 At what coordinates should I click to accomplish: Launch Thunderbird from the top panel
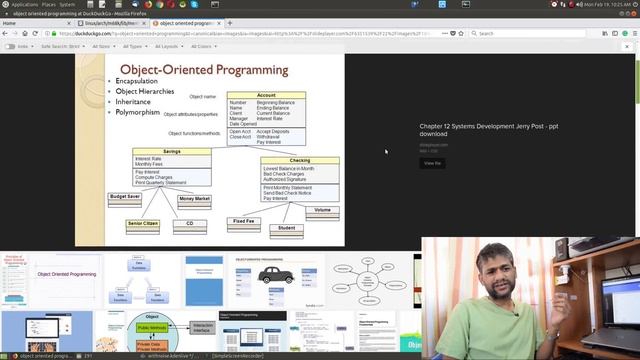(x=135, y=4)
